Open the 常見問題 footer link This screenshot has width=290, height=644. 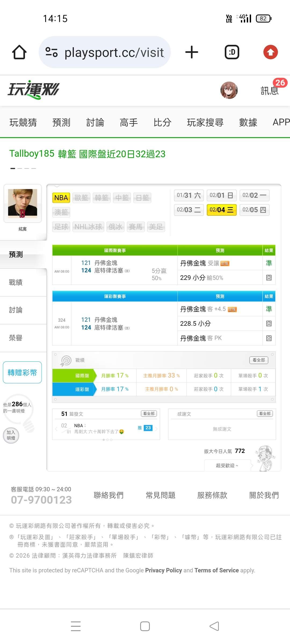160,495
